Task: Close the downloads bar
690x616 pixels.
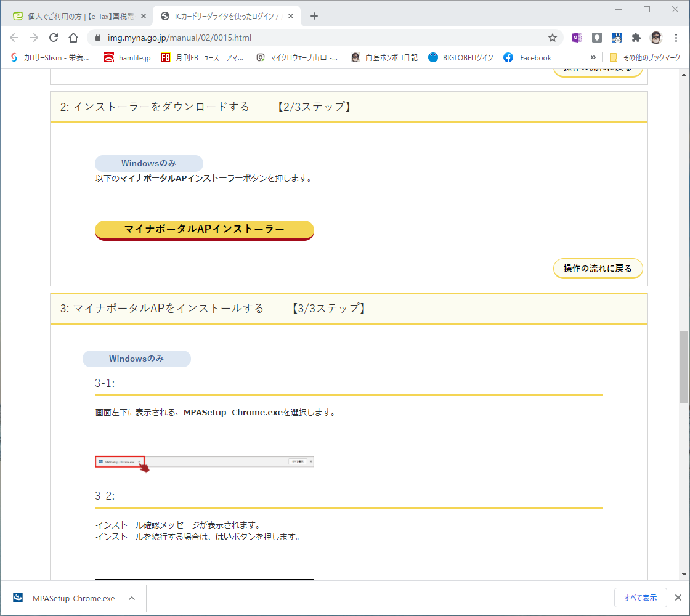Action: pyautogui.click(x=678, y=598)
